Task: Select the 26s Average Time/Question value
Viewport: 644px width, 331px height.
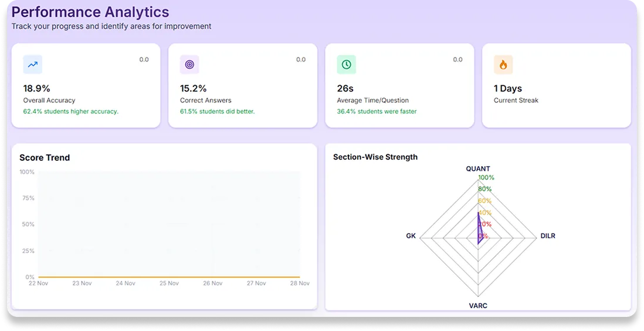Action: click(345, 89)
